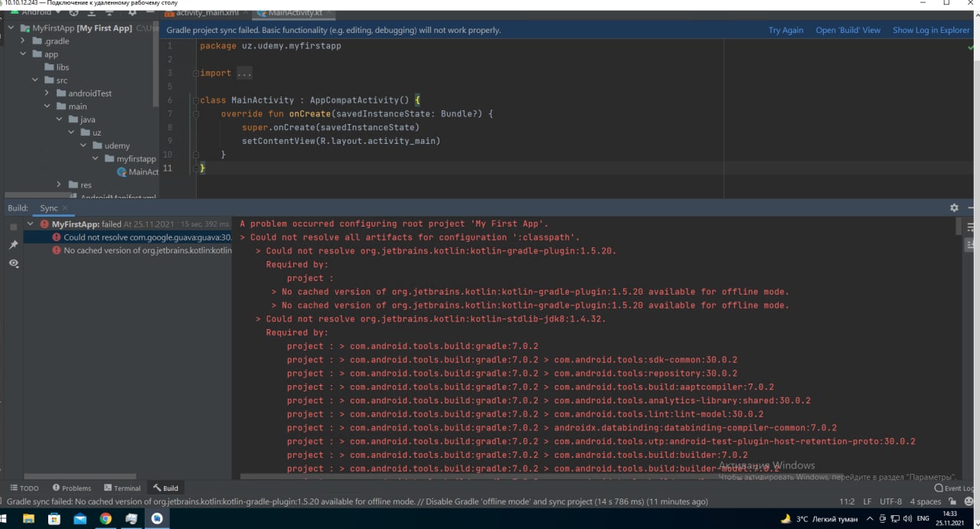The image size is (980, 529).
Task: Open the Sync tab in Build panel
Action: click(x=49, y=208)
